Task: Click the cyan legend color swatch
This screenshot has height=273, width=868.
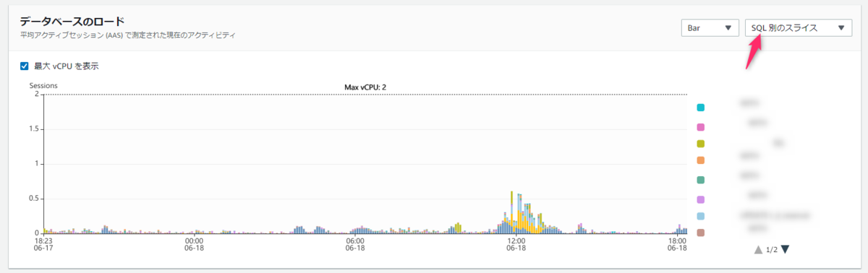Action: [700, 108]
